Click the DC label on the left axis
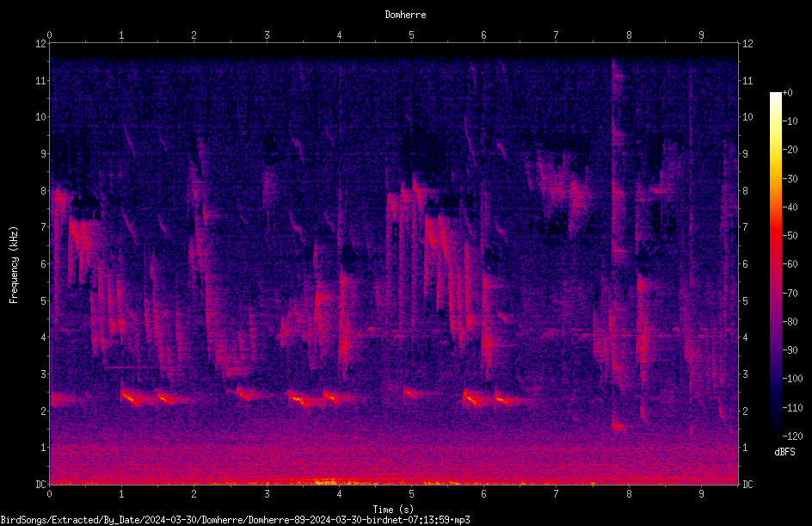 [40, 484]
